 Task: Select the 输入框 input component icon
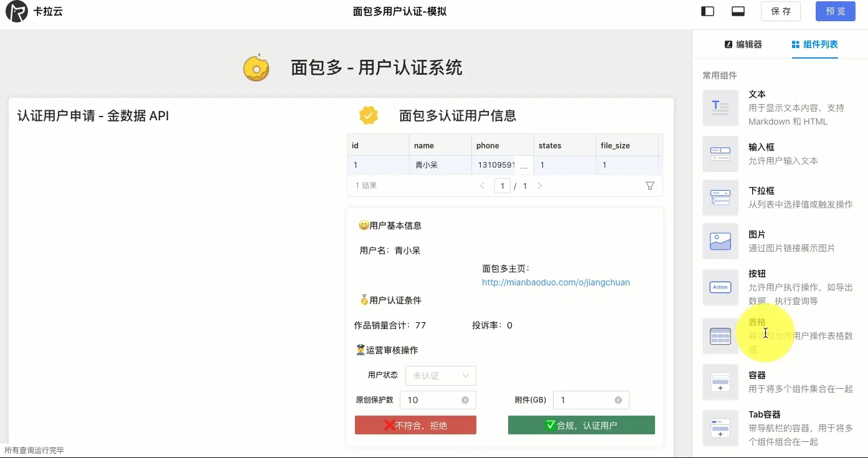(x=720, y=153)
